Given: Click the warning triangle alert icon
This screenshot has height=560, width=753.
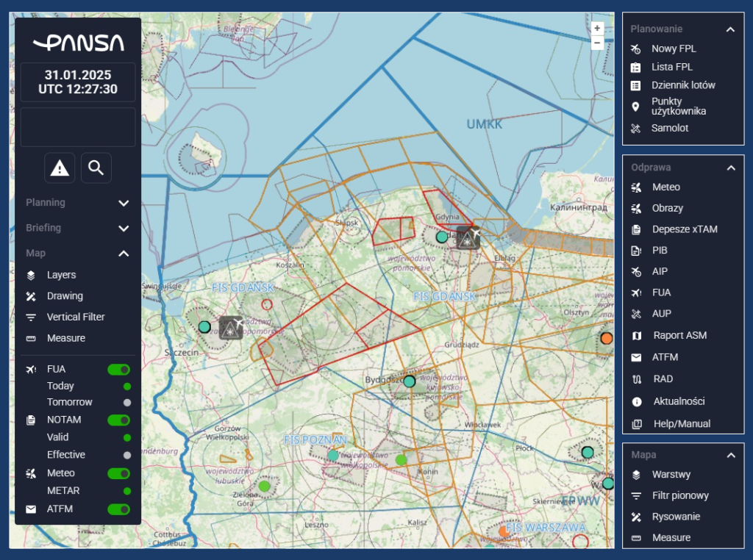Looking at the screenshot, I should pos(60,168).
